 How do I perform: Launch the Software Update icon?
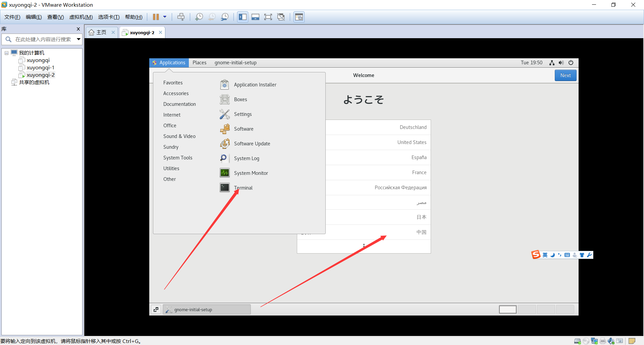(225, 144)
